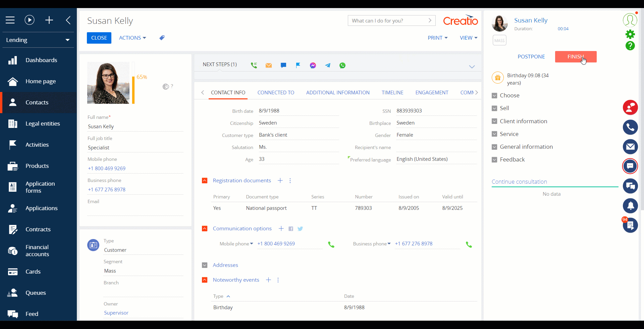The height and width of the screenshot is (329, 644).
Task: Click the Telegram icon in next steps
Action: (x=328, y=65)
